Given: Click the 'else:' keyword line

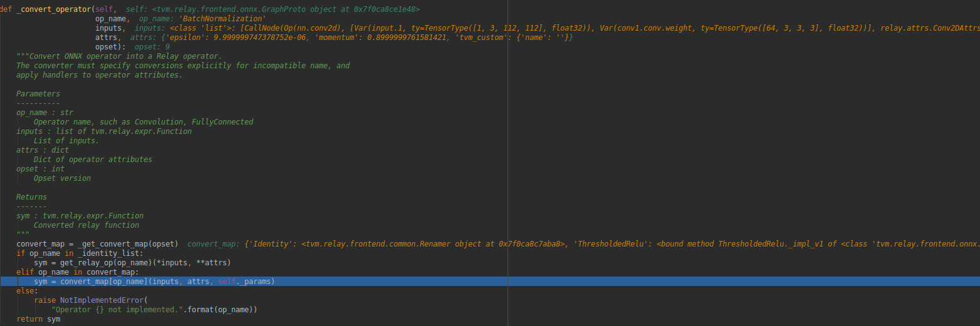Looking at the screenshot, I should (27, 291).
